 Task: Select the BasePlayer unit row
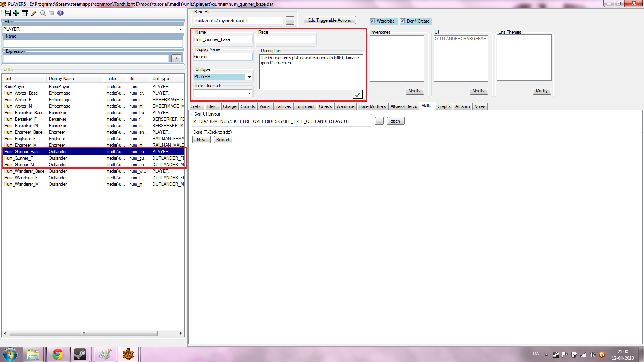pyautogui.click(x=94, y=87)
